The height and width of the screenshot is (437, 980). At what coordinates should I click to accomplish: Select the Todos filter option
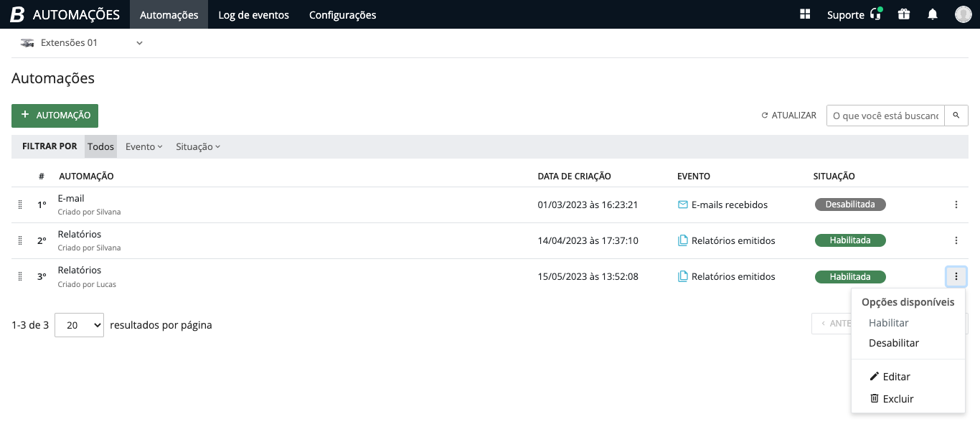100,146
